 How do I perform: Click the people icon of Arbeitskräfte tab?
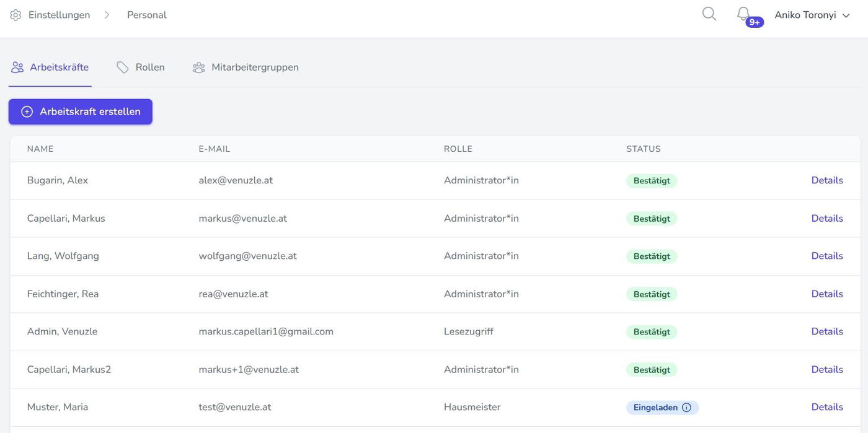(x=17, y=68)
